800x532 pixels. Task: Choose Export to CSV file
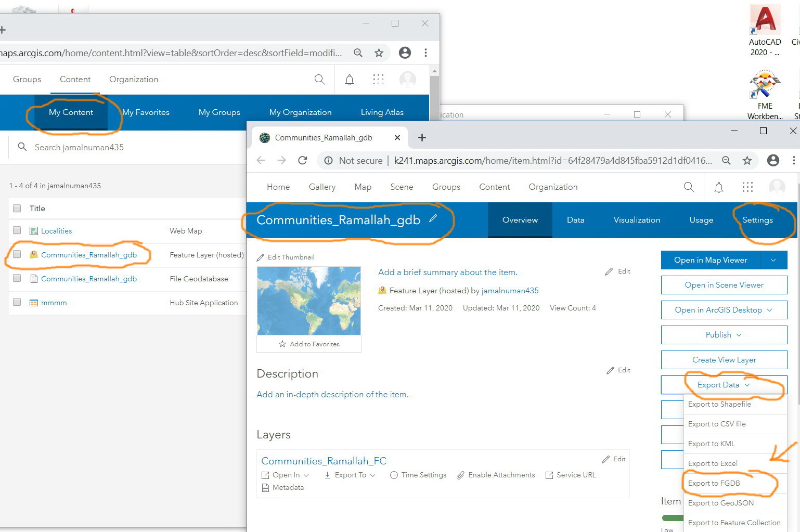coord(735,424)
